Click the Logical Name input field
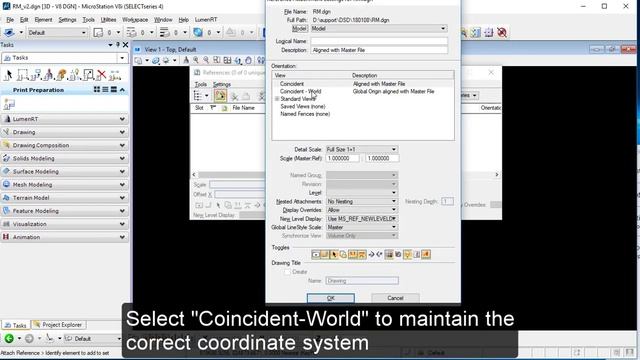 [x=379, y=41]
